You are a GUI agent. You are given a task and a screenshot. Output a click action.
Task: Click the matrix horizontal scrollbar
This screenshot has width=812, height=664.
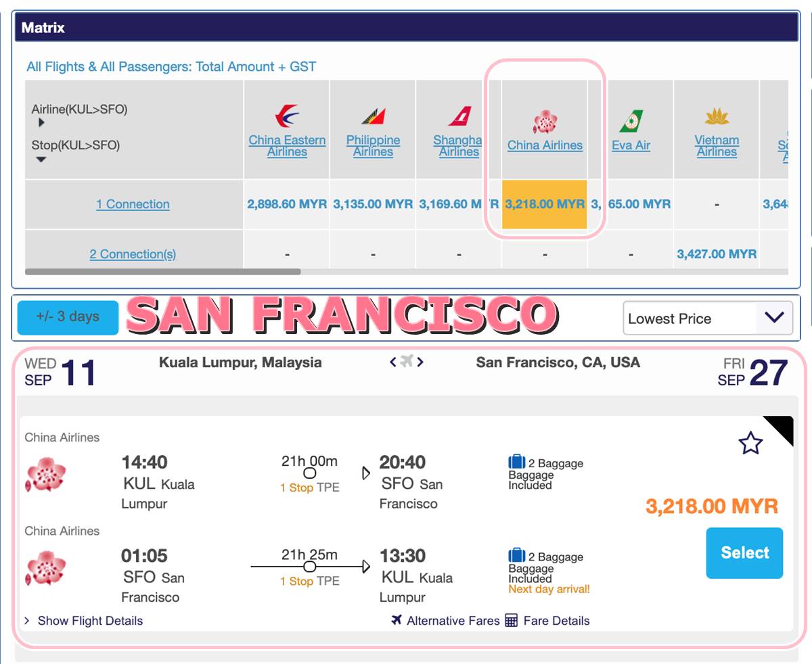162,272
